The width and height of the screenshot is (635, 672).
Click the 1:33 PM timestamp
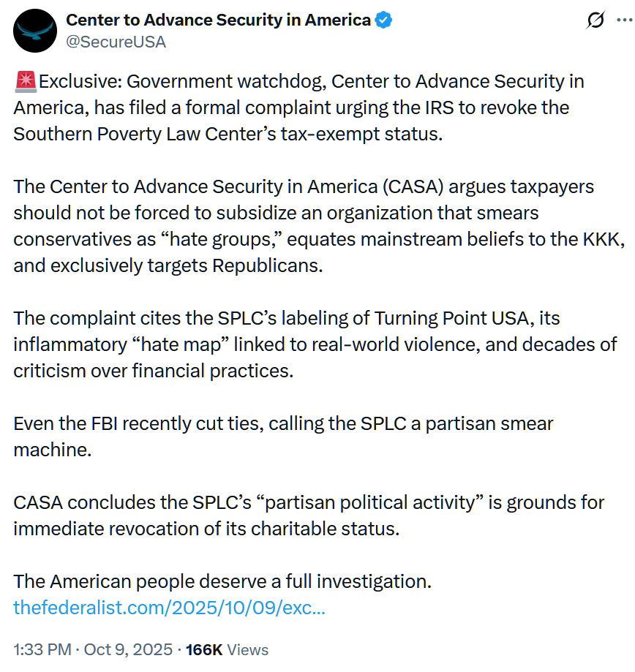pyautogui.click(x=41, y=649)
